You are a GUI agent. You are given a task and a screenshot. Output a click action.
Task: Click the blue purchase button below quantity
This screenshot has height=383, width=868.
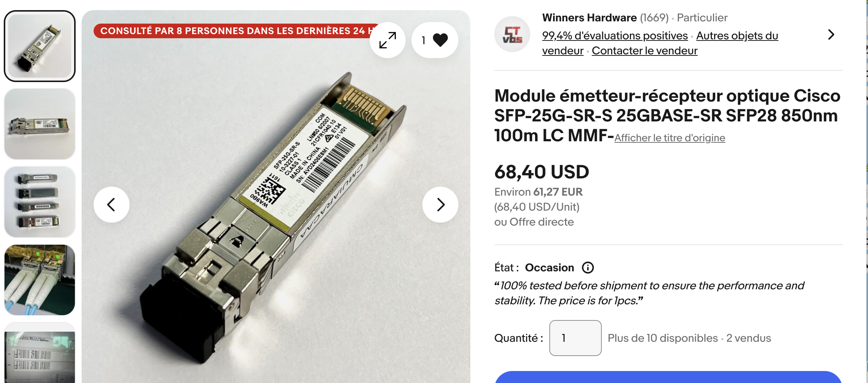(668, 377)
